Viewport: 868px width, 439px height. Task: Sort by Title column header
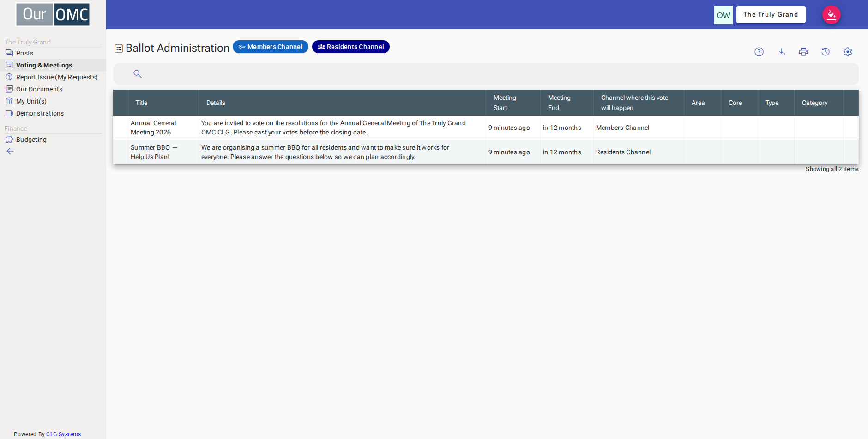pos(163,103)
